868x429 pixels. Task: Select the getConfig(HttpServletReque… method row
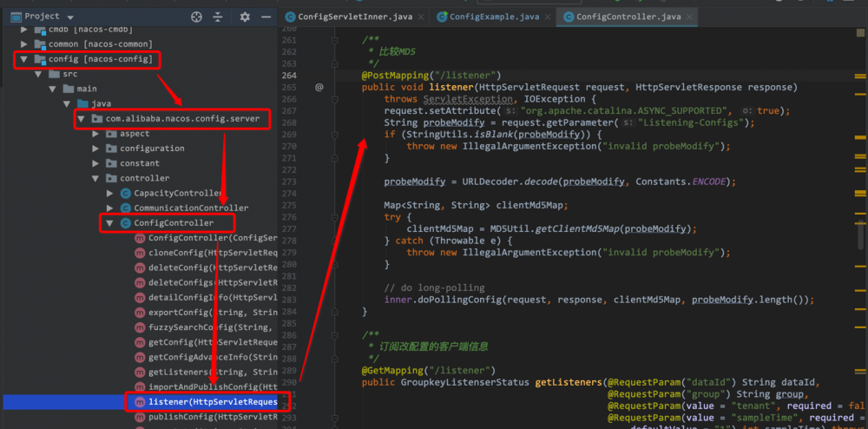coord(138,342)
